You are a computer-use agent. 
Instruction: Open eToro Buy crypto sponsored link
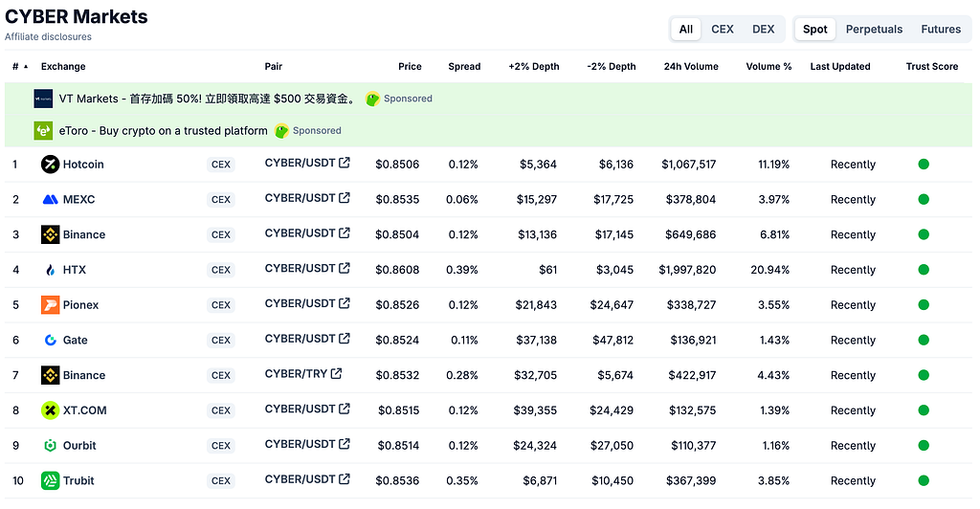coord(163,130)
